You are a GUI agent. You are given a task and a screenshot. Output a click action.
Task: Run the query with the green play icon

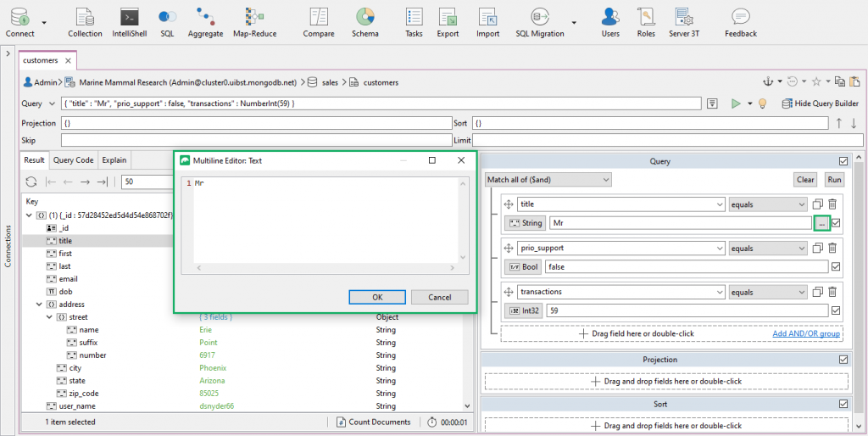pos(736,103)
